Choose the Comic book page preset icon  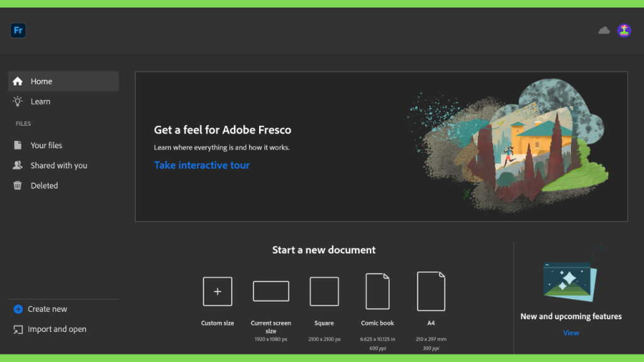pyautogui.click(x=377, y=292)
